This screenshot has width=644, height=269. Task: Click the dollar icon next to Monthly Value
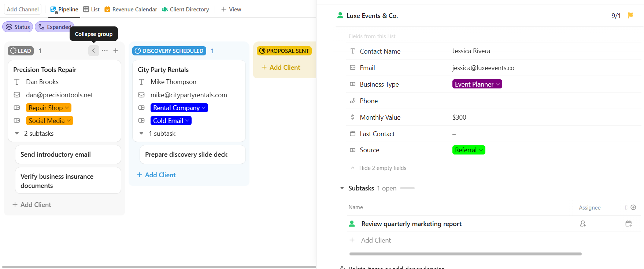[353, 117]
